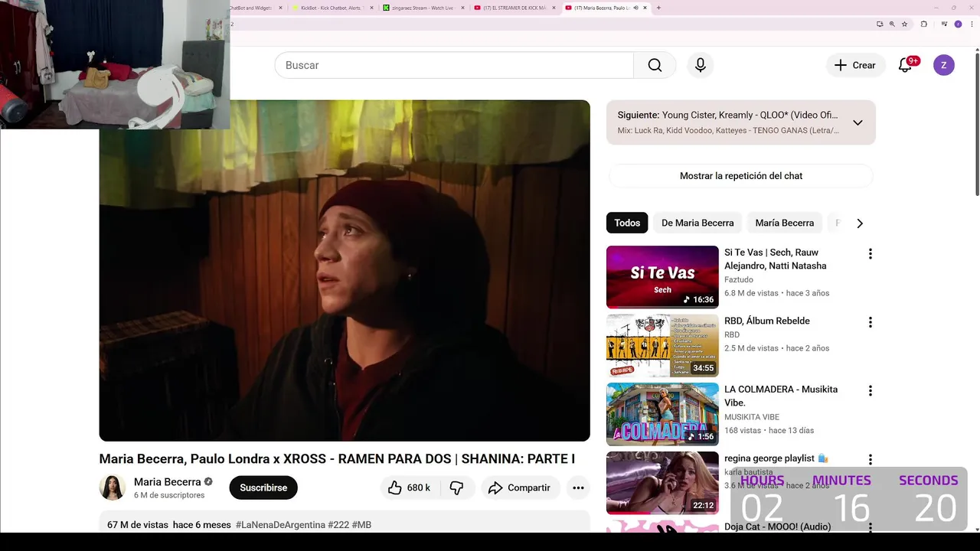
Task: Click the search magnifier button
Action: (x=655, y=65)
